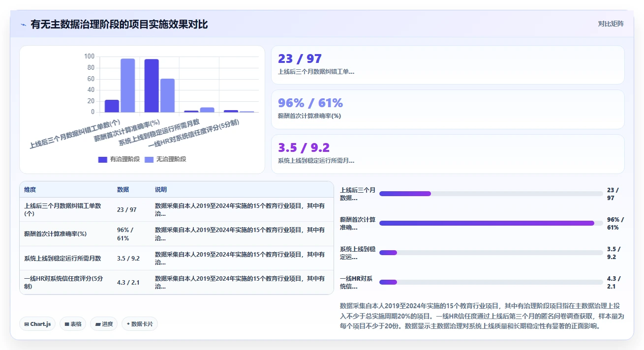Click the 说明 column header
Screen dimensions: 644x350
click(161, 190)
